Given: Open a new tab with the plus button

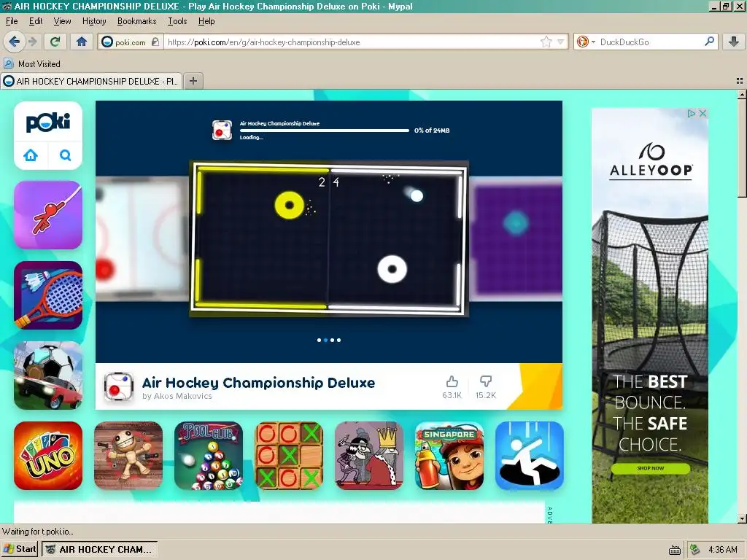Looking at the screenshot, I should tap(193, 81).
